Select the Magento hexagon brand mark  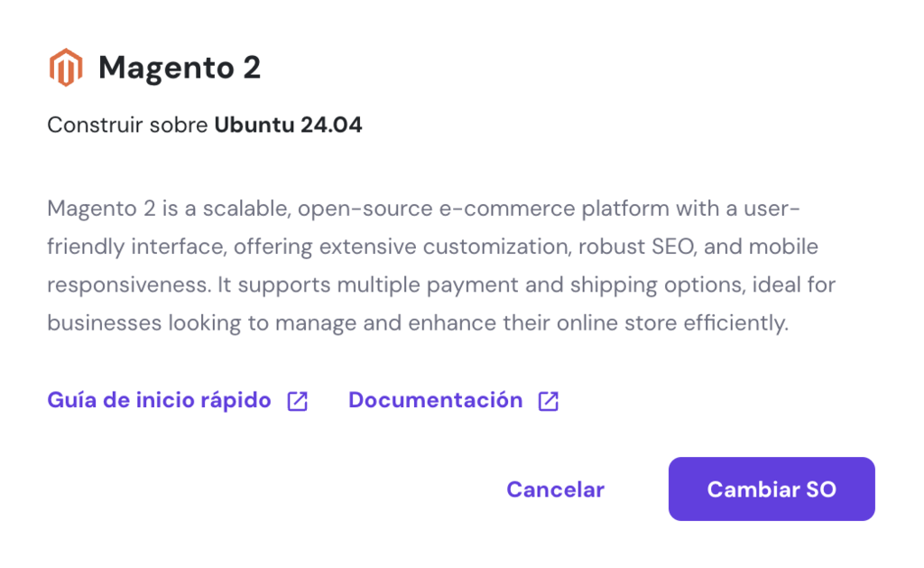66,65
